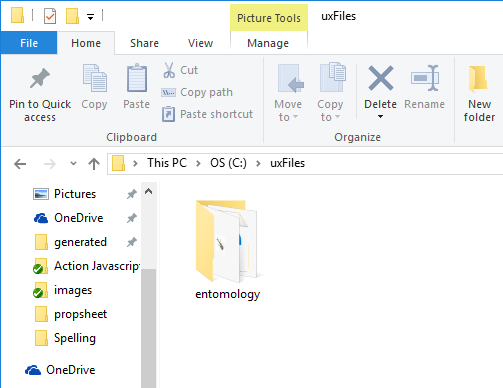Expand chevron after OS (C:) in address bar
The height and width of the screenshot is (388, 503).
pos(258,163)
